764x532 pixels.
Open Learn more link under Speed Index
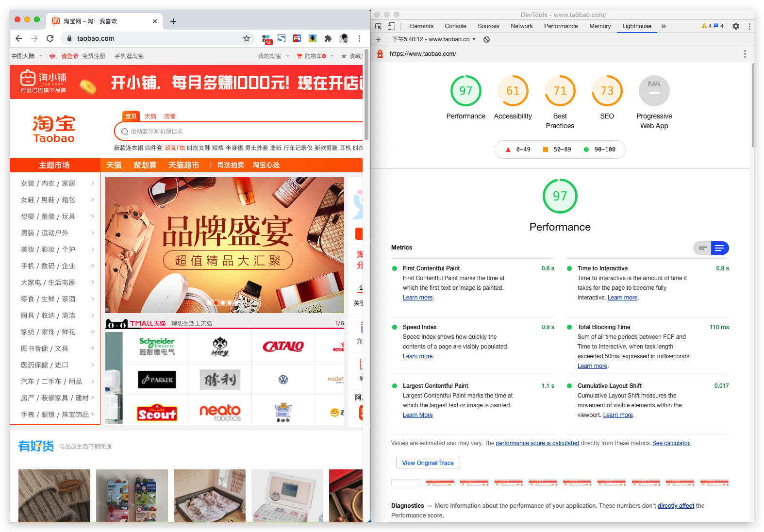coord(417,356)
